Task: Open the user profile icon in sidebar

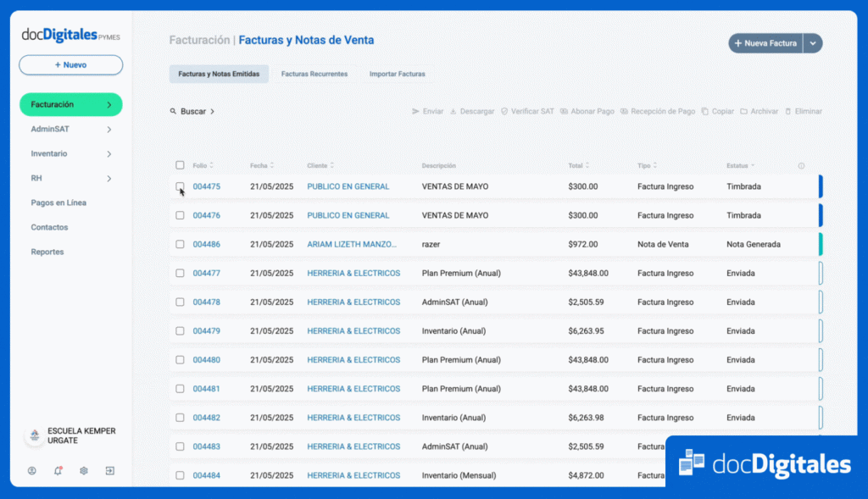Action: [32, 471]
